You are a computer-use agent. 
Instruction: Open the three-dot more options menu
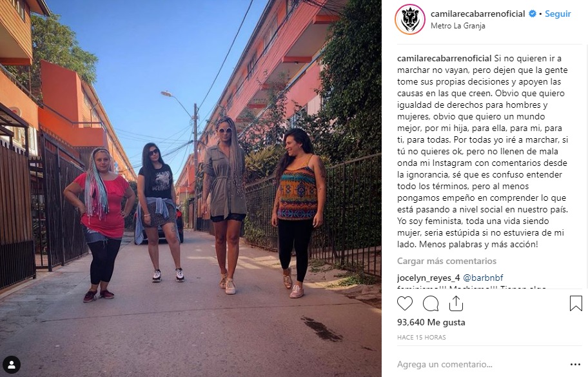coord(575,364)
